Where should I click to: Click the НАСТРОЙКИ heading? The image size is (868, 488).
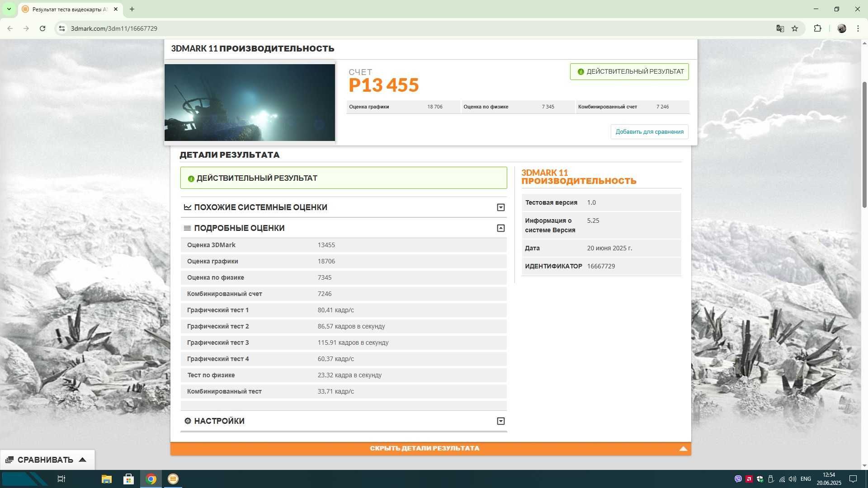(x=219, y=421)
